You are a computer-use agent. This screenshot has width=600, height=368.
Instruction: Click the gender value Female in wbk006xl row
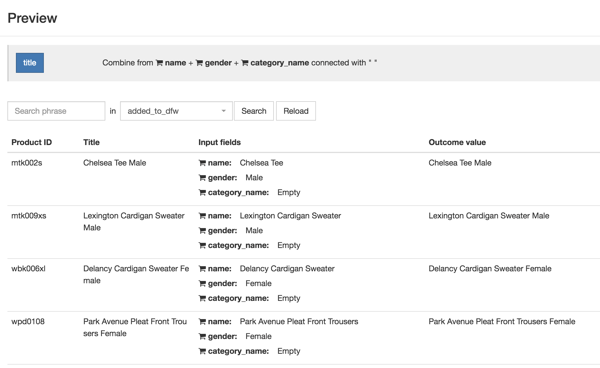258,283
